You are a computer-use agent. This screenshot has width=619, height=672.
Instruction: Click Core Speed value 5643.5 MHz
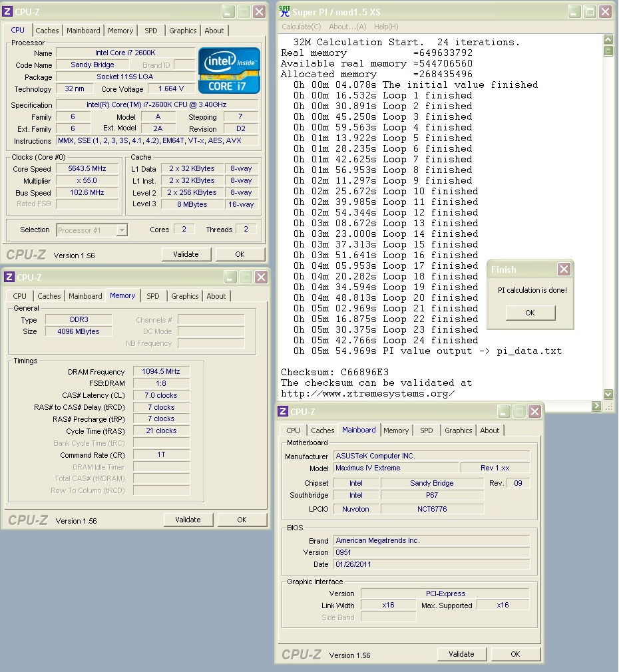[x=87, y=168]
